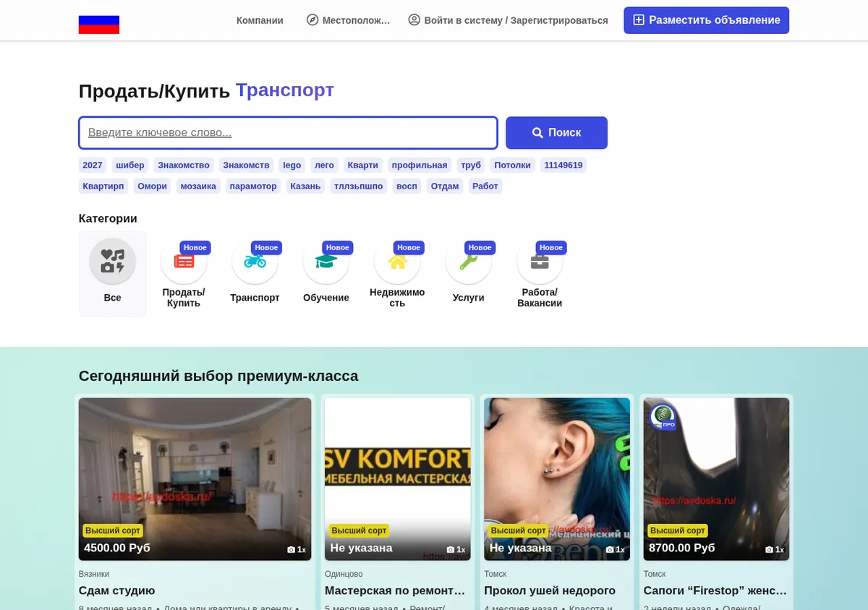Select the парамотор search tag

[253, 186]
